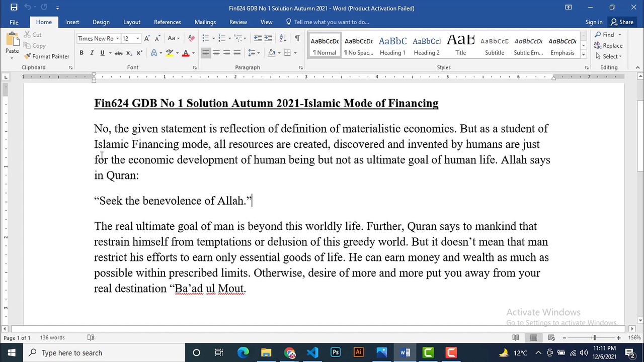The height and width of the screenshot is (362, 644).
Task: Click the Format Painter tool
Action: coord(47,56)
